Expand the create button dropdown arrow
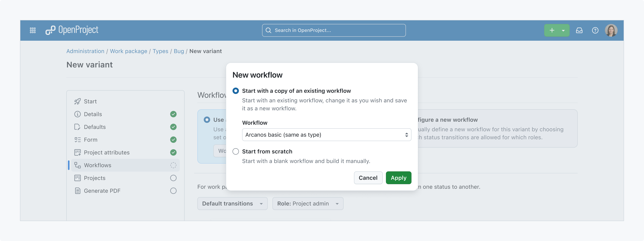Viewport: 644px width, 241px height. point(563,31)
